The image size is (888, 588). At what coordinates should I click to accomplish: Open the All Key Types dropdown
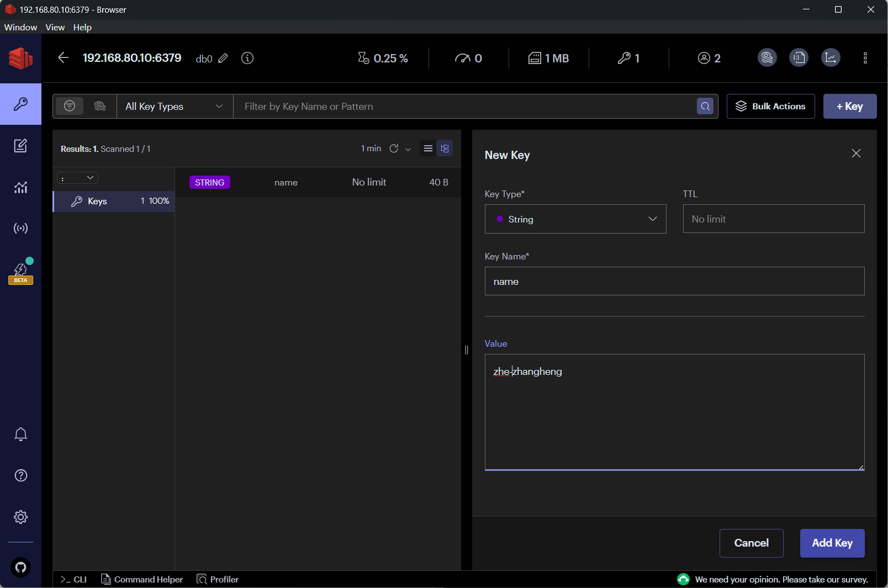(x=175, y=107)
